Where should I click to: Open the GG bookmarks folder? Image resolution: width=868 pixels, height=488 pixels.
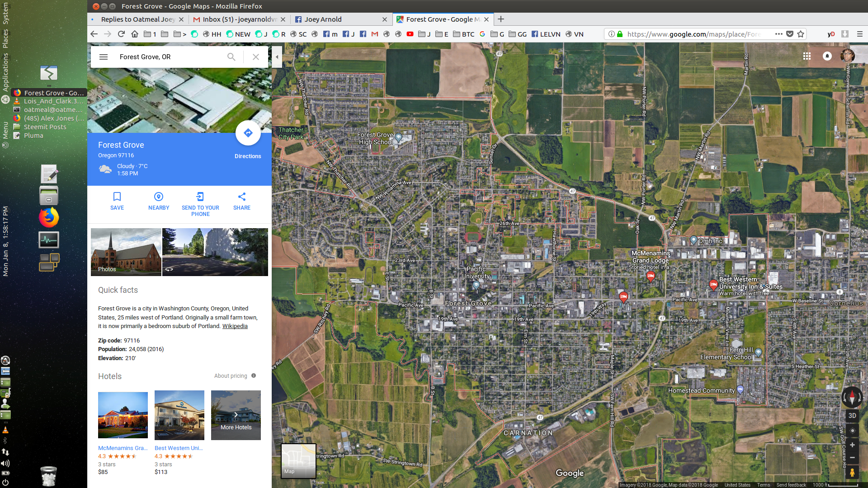(x=518, y=34)
